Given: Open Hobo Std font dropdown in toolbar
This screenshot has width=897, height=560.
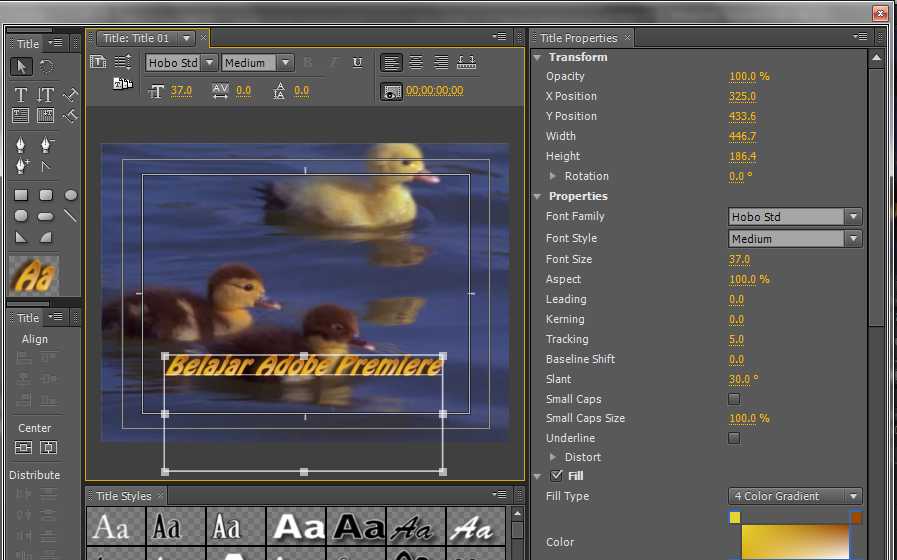Looking at the screenshot, I should (210, 63).
